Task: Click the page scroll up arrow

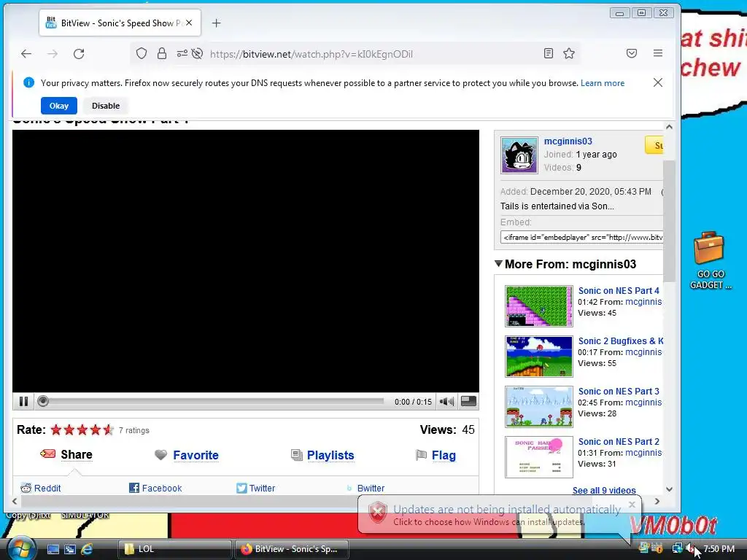Action: [669, 127]
